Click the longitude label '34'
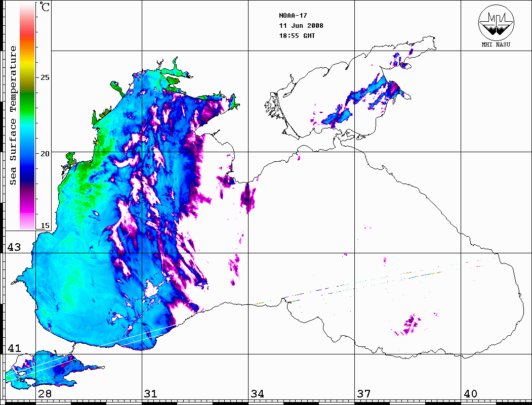This screenshot has height=405, width=532. point(258,394)
